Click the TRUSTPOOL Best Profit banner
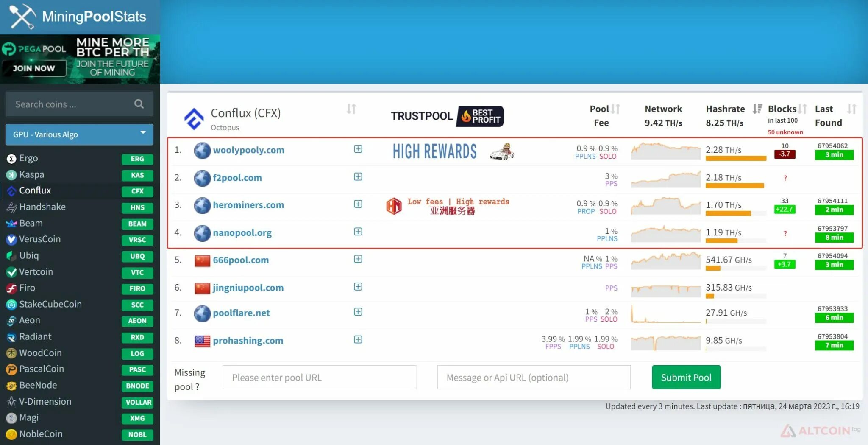Screen dimensions: 868x445 point(447,116)
